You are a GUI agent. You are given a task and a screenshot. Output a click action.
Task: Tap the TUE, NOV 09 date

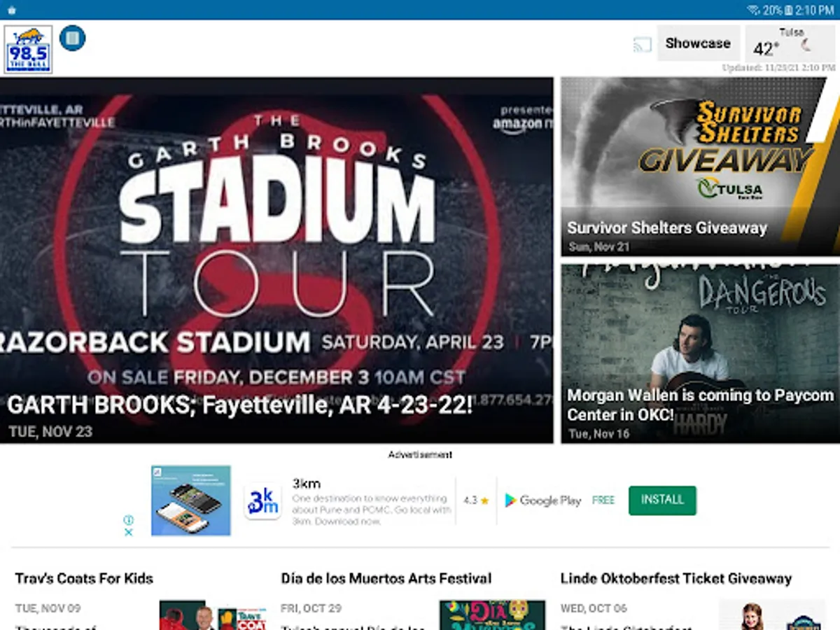coord(48,608)
